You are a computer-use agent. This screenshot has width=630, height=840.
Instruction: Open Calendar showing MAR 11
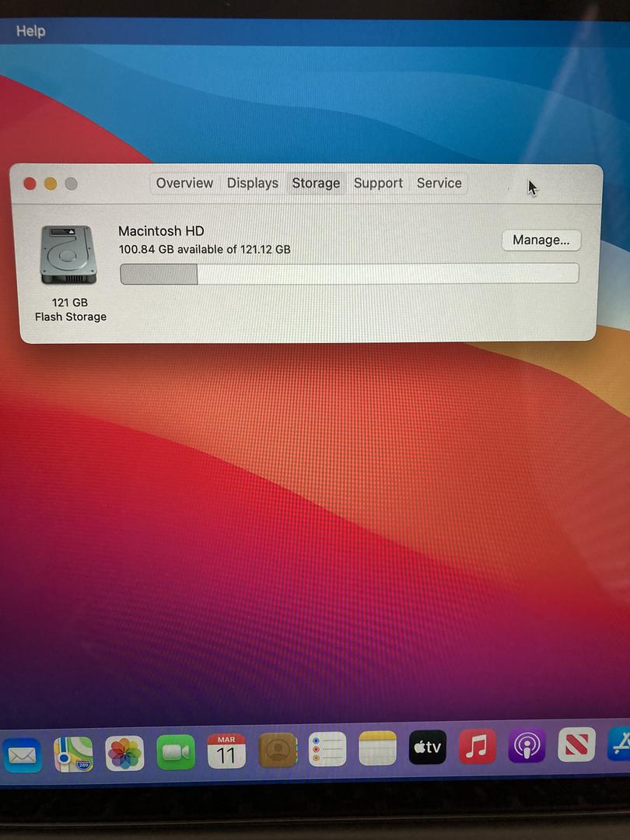click(226, 751)
